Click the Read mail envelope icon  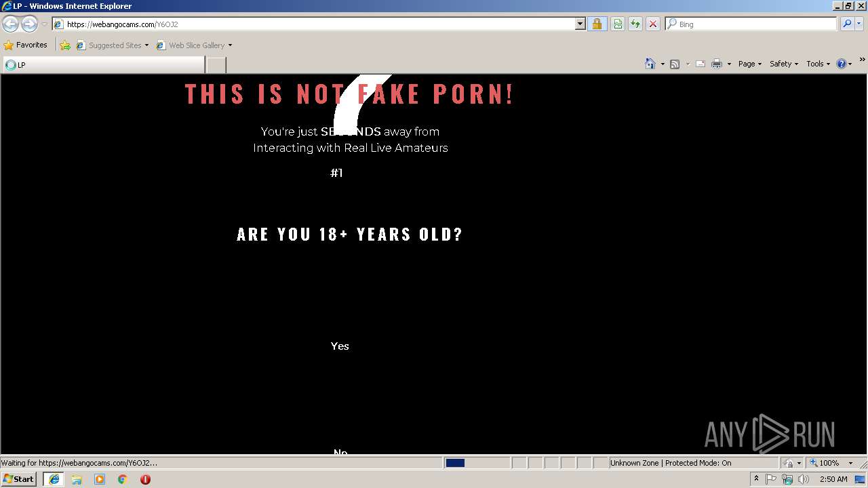click(701, 64)
